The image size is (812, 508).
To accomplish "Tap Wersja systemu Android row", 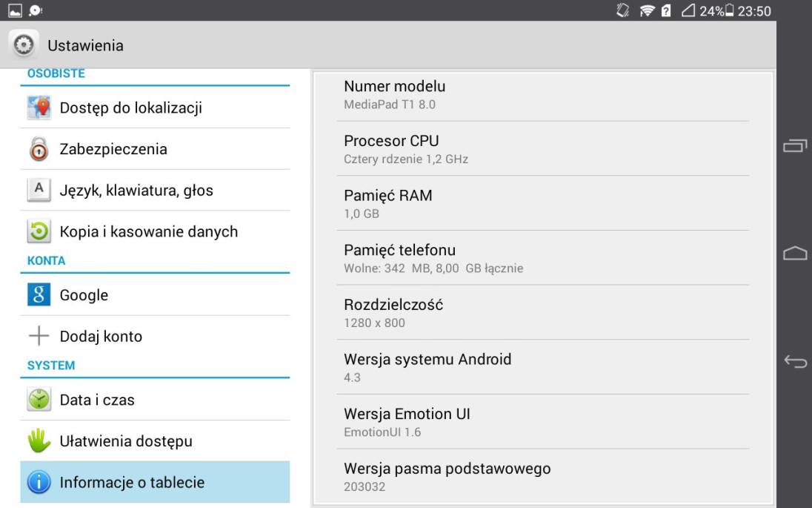I will (x=543, y=367).
